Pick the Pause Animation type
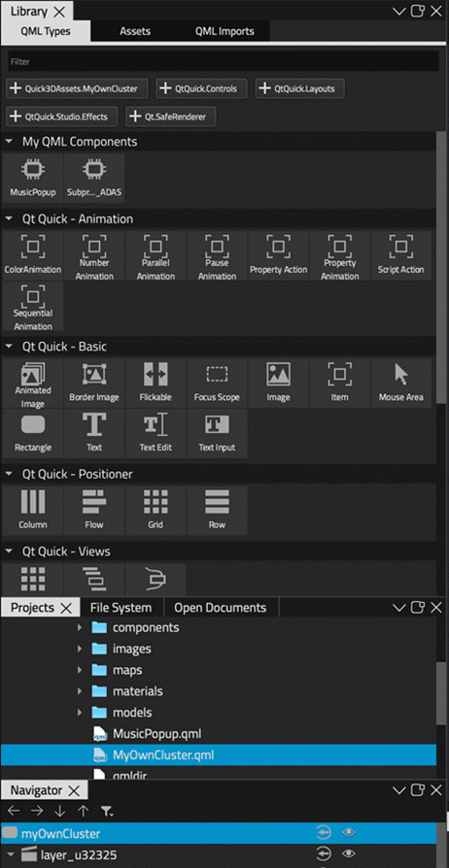The width and height of the screenshot is (449, 868). pos(217,255)
